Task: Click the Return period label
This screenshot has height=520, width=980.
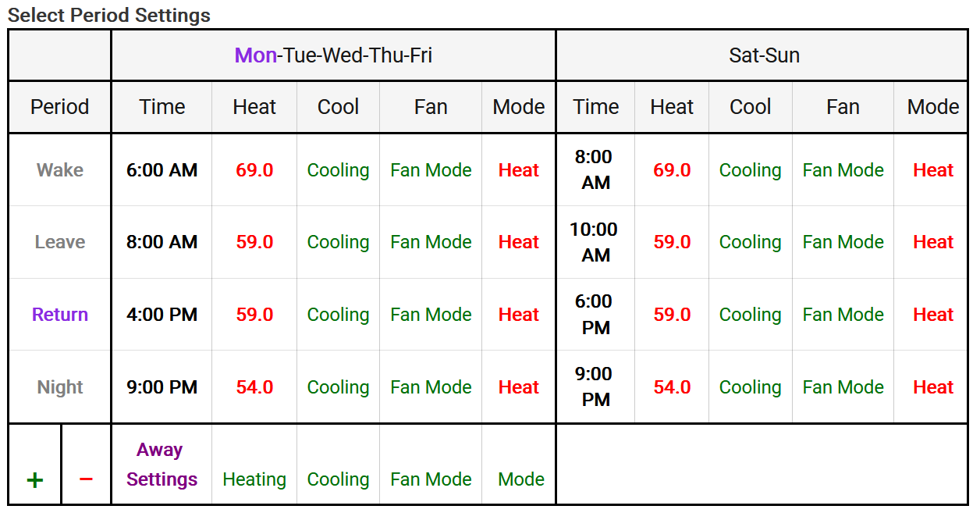Action: 60,315
